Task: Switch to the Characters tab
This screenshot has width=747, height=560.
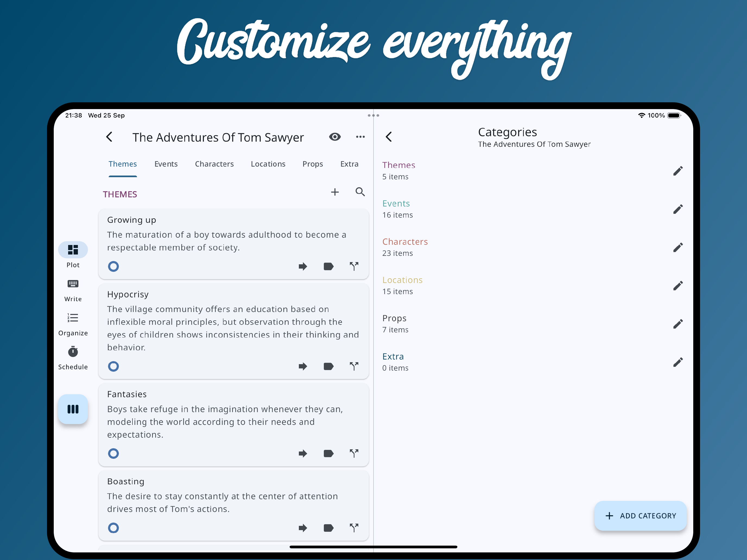Action: pos(214,164)
